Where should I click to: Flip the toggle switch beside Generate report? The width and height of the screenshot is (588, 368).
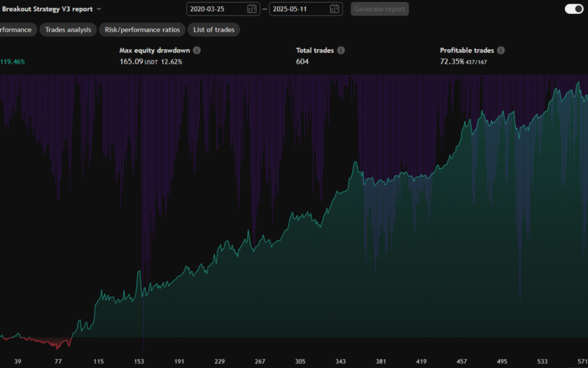click(x=574, y=9)
